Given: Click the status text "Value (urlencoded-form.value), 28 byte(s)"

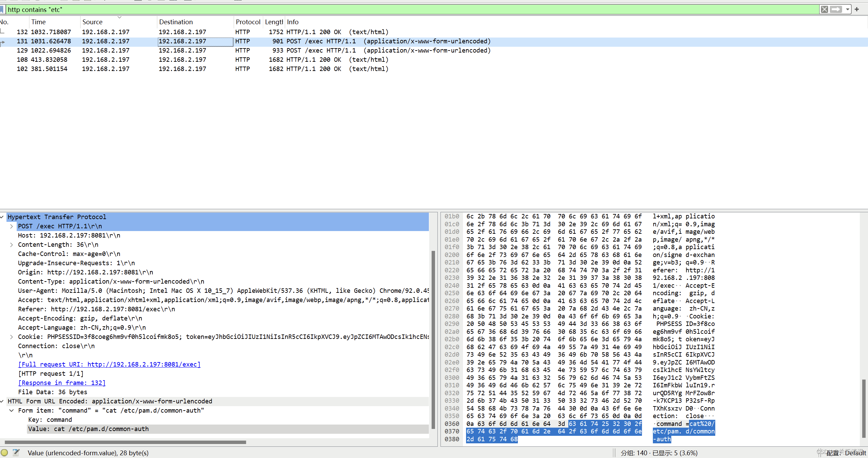Looking at the screenshot, I should [x=88, y=453].
